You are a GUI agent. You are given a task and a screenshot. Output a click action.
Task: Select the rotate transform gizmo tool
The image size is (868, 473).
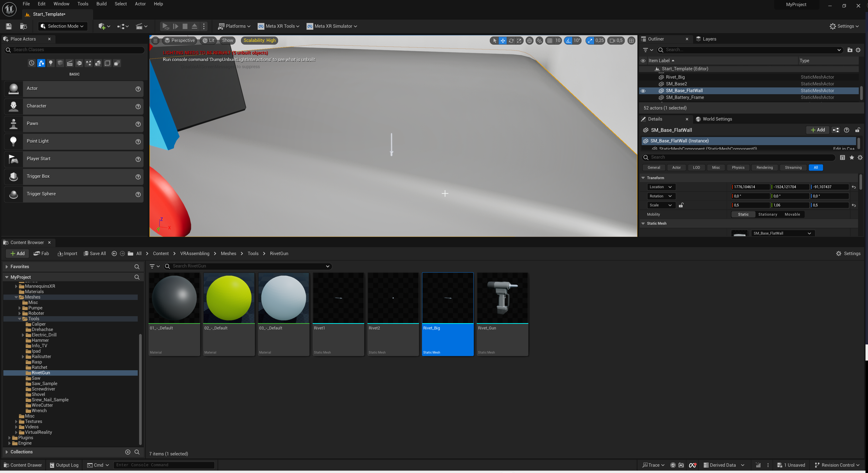click(511, 40)
